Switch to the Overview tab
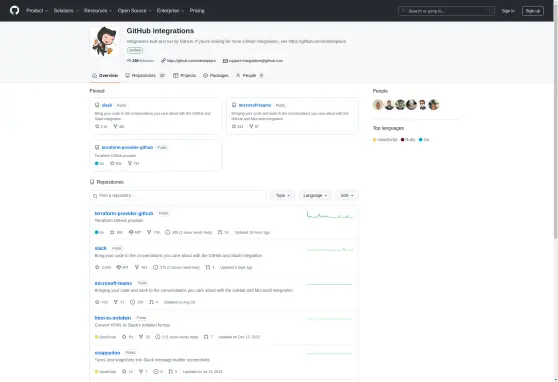The width and height of the screenshot is (558, 382). pos(105,75)
